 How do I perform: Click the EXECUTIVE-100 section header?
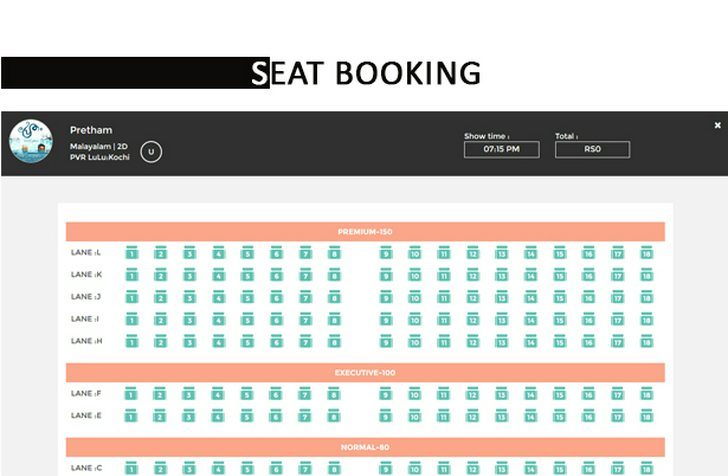(x=365, y=372)
